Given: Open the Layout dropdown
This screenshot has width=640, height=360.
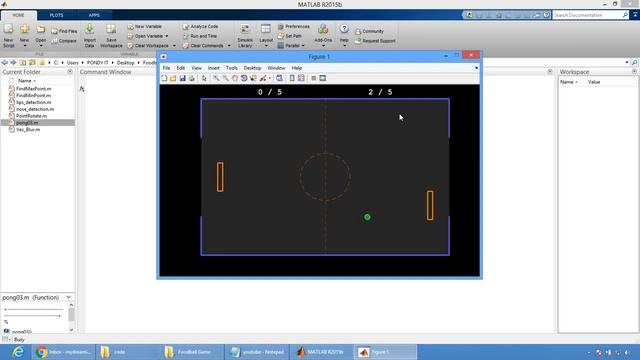Looking at the screenshot, I should point(266,36).
